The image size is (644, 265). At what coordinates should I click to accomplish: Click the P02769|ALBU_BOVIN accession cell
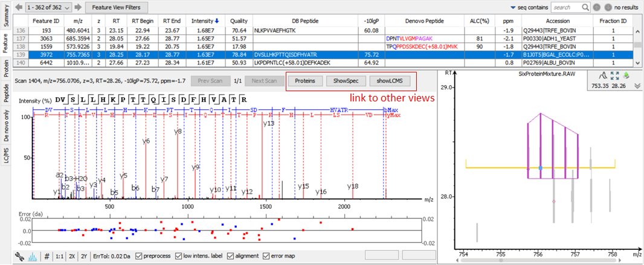[x=558, y=62]
